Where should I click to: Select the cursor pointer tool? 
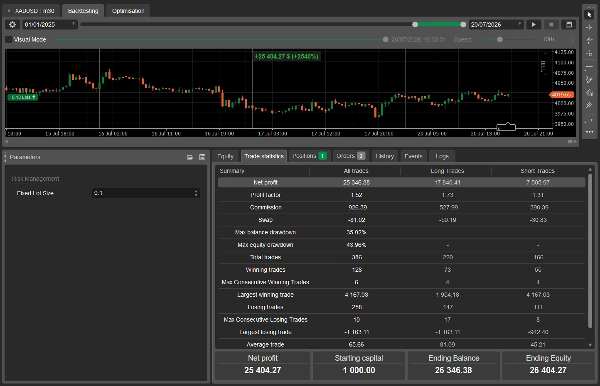pos(589,15)
